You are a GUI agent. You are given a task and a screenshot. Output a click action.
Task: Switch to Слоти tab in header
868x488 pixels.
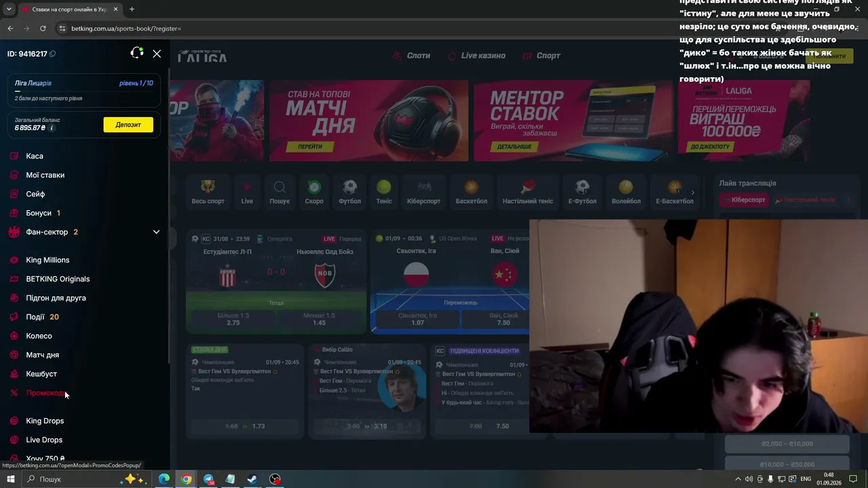[x=412, y=56]
